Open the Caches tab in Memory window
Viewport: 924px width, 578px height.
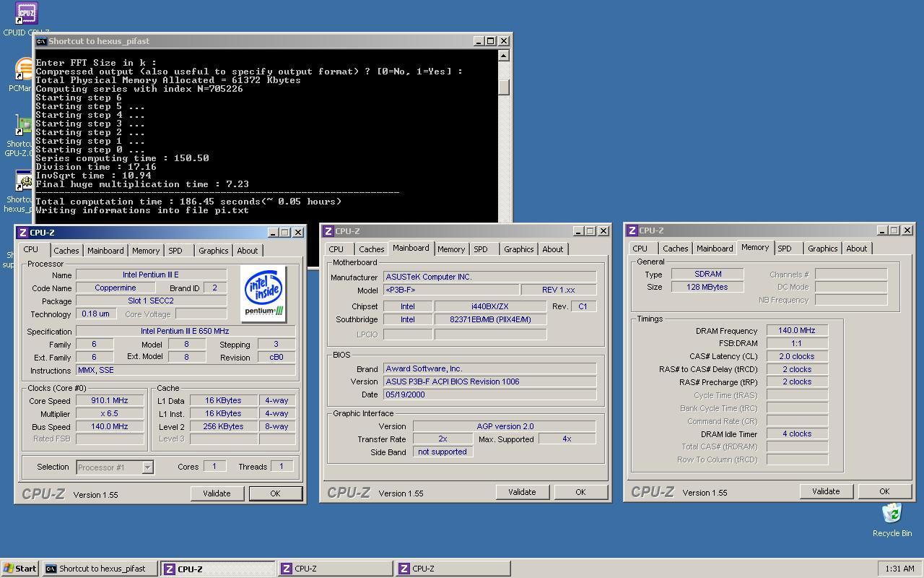676,249
